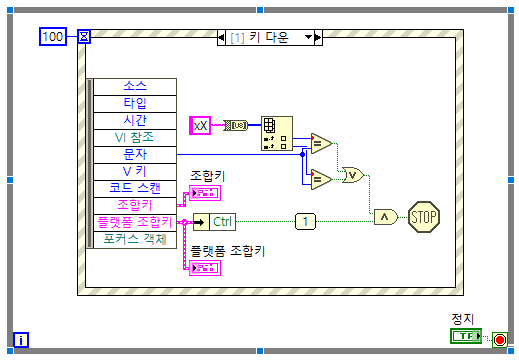The height and width of the screenshot is (362, 519).
Task: Click the xX string constant
Action: [200, 125]
